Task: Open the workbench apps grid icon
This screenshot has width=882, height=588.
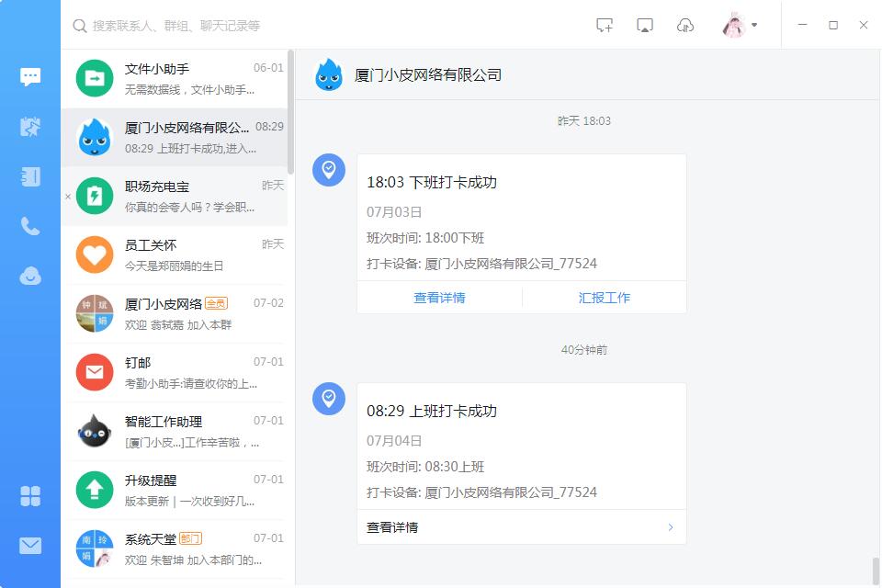Action: coord(30,496)
